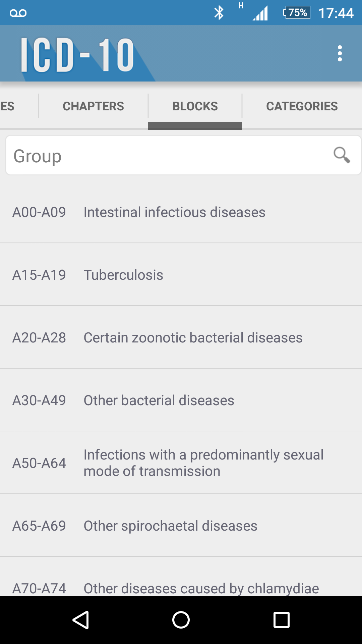Switch to the Chapters tab
Image resolution: width=362 pixels, height=644 pixels.
click(93, 106)
